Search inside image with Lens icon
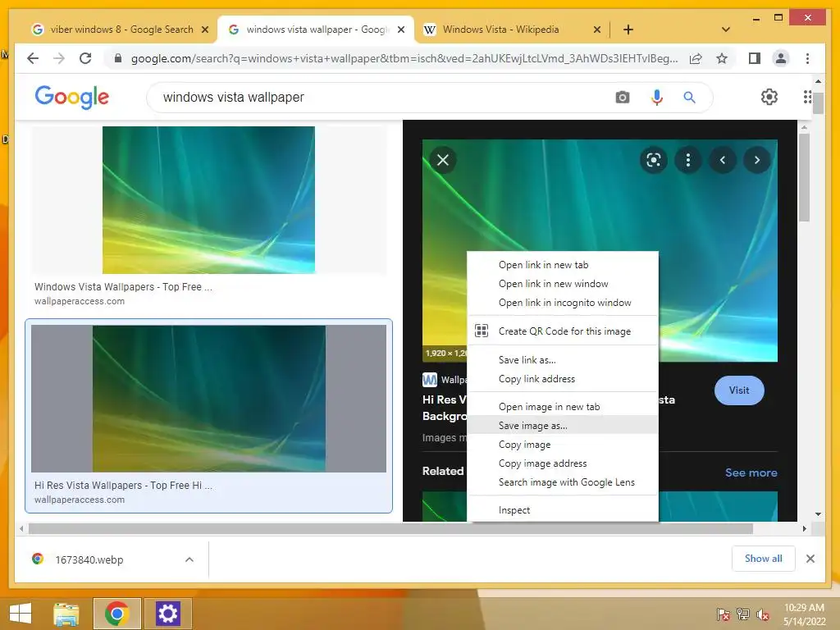840x630 pixels. (654, 160)
